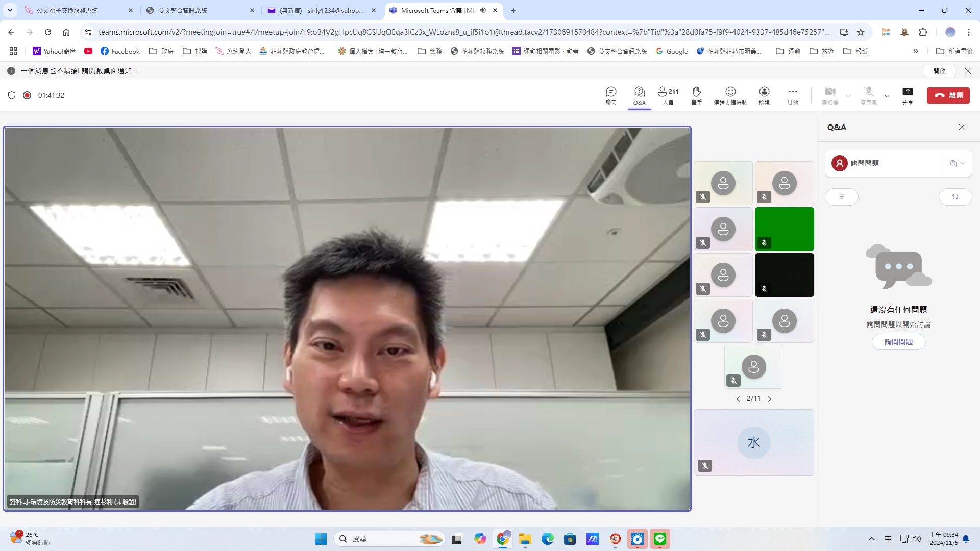980x551 pixels.
Task: Open the Facebook bookmark
Action: pyautogui.click(x=120, y=51)
